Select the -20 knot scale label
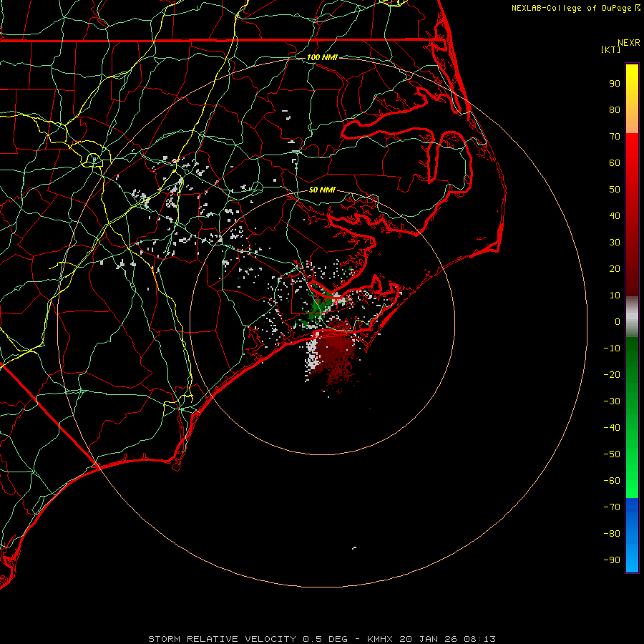The image size is (644, 644). pos(612,374)
